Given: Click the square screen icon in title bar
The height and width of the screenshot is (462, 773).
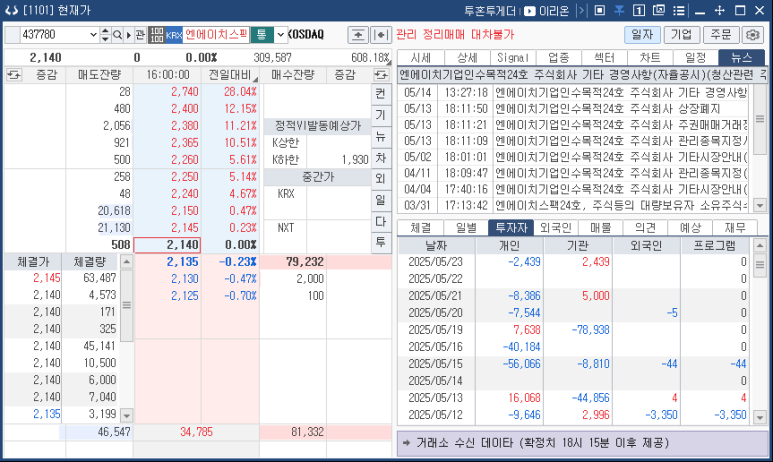Looking at the screenshot, I should pyautogui.click(x=599, y=10).
